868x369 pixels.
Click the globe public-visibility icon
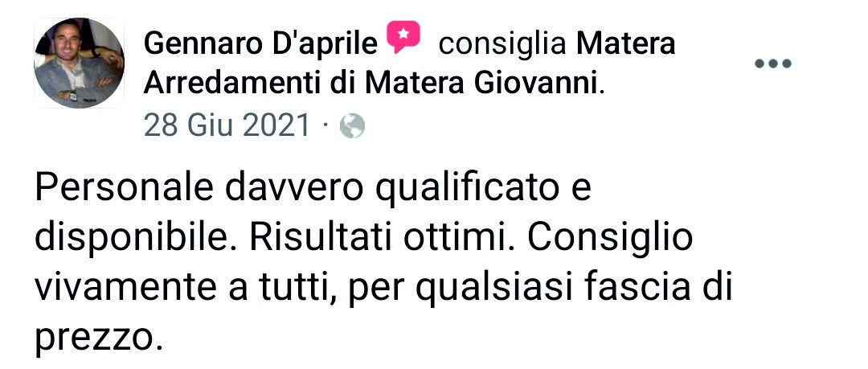coord(352,125)
